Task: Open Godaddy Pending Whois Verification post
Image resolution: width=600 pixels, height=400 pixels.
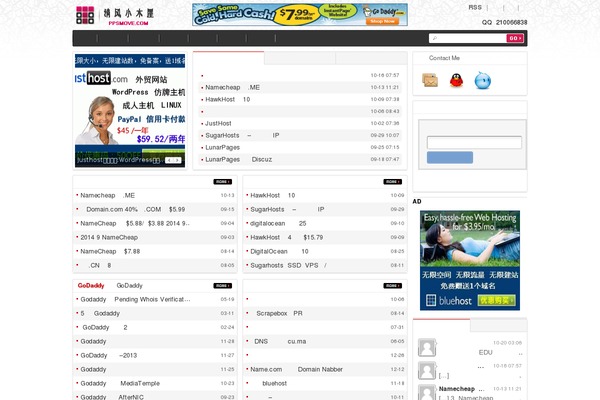Action: tap(135, 299)
